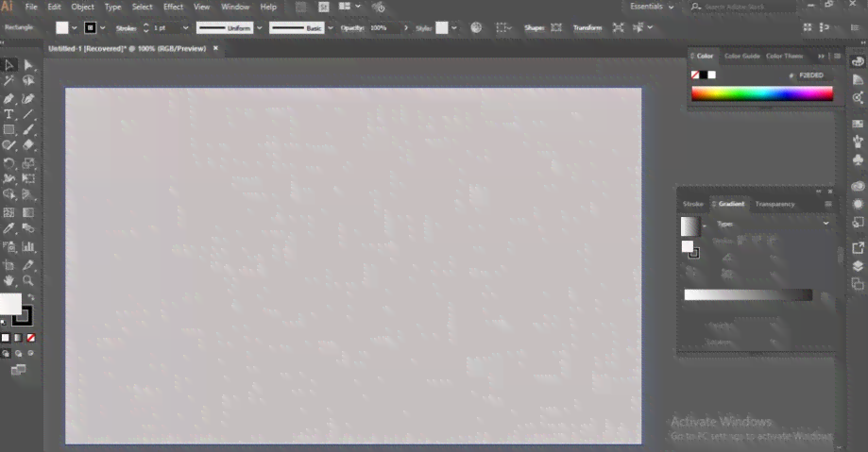Select the Hand tool

click(x=9, y=281)
